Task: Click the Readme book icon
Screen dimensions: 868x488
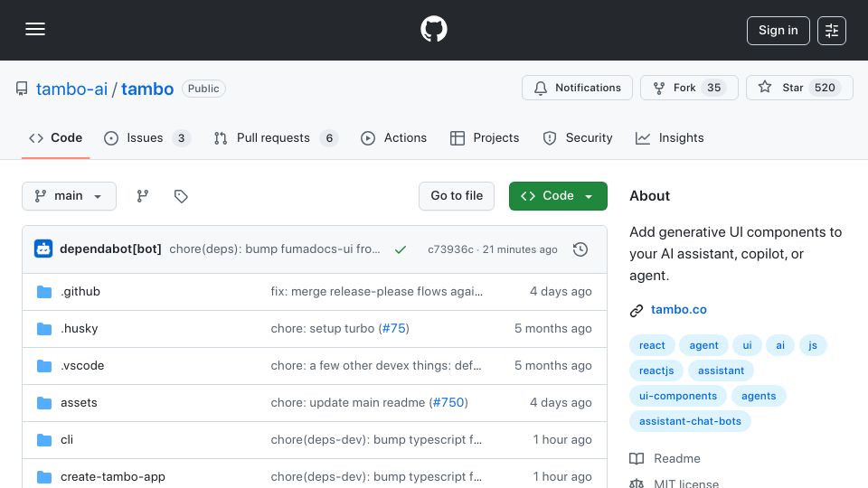Action: (x=637, y=459)
